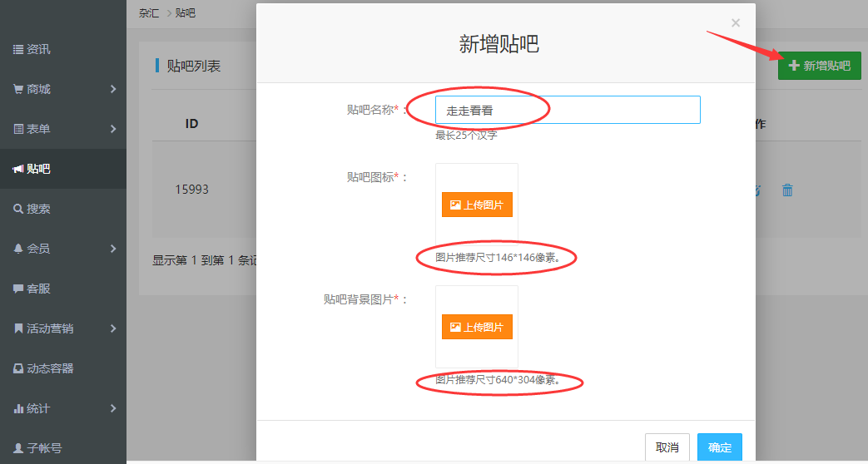Screen dimensions: 868x464
Task: Click the 贴吧名称 text input field
Action: [x=568, y=110]
